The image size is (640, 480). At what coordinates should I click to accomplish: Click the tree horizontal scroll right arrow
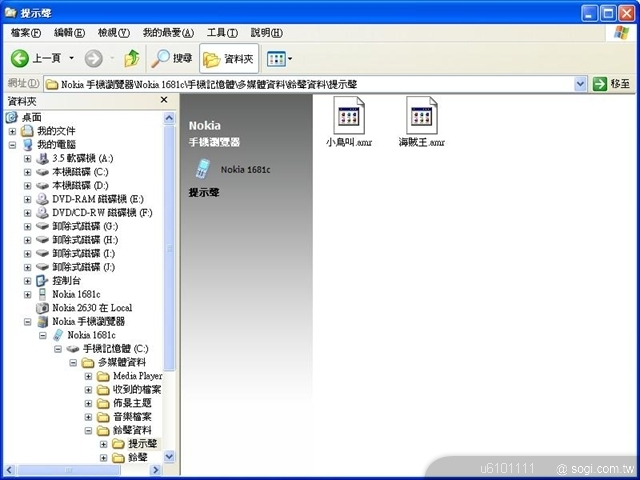[x=156, y=470]
